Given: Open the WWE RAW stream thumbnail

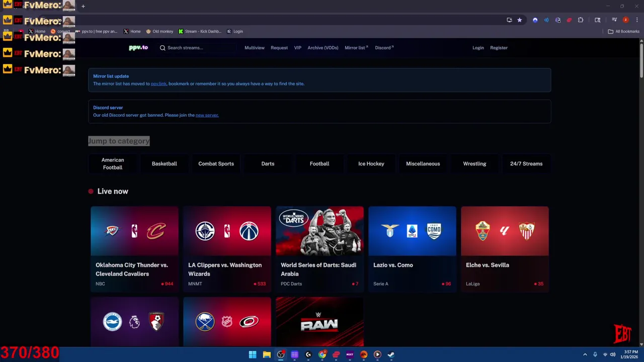Looking at the screenshot, I should (319, 322).
